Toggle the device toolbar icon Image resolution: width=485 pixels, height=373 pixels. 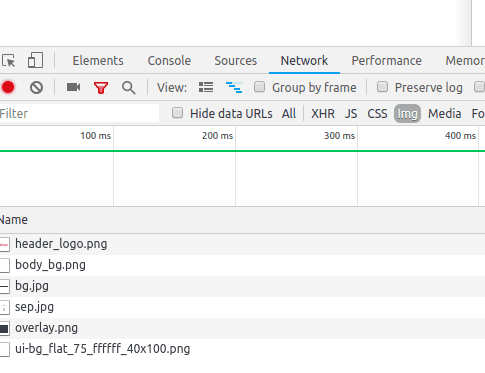pos(35,60)
